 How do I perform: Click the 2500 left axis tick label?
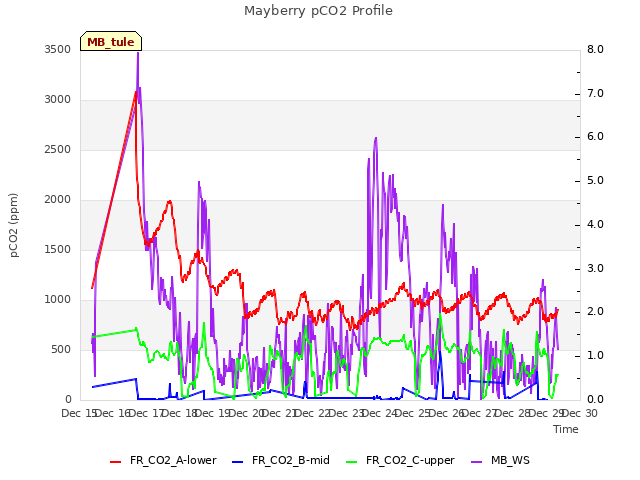(x=58, y=149)
